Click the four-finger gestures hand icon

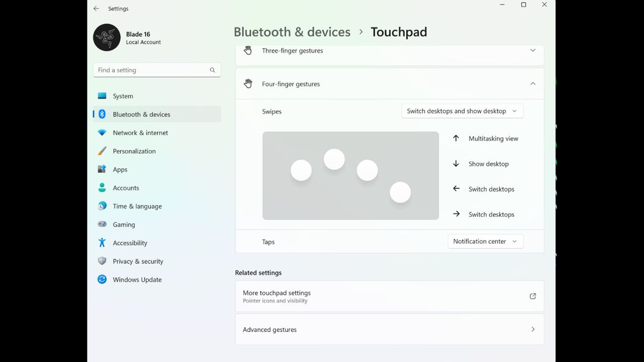coord(248,84)
